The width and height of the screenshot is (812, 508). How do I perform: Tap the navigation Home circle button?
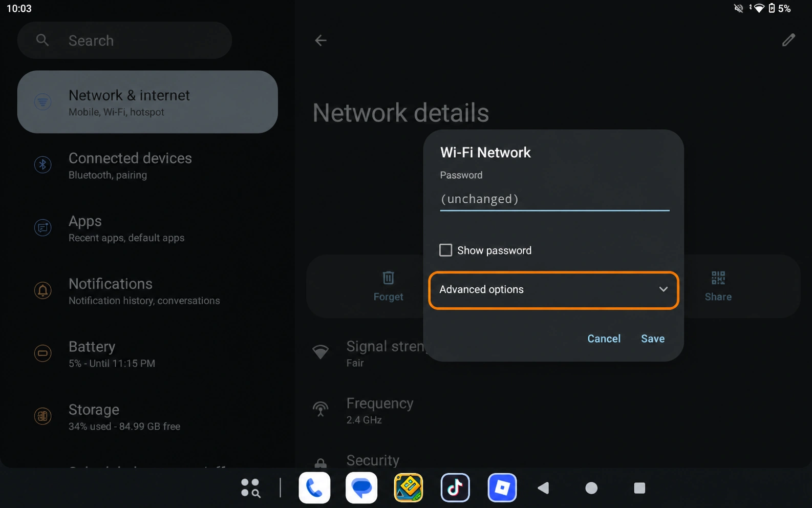point(591,488)
